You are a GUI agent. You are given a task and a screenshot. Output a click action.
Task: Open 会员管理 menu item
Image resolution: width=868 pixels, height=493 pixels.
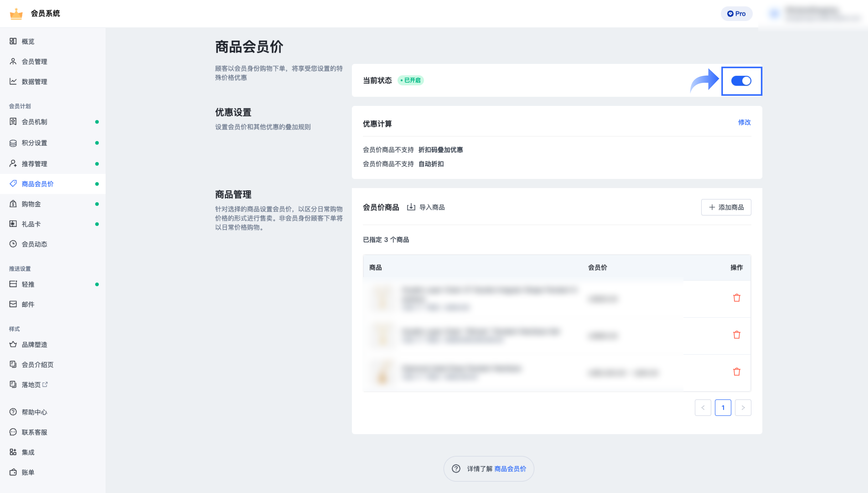pos(53,62)
